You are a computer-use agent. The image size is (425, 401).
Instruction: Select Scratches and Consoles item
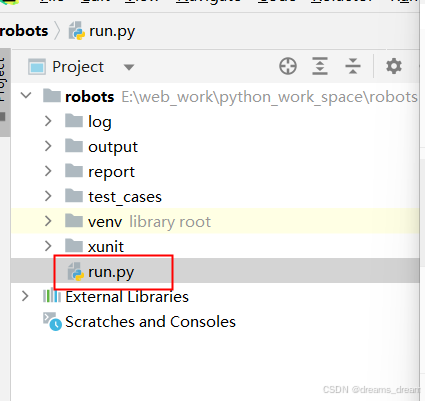[x=150, y=322]
